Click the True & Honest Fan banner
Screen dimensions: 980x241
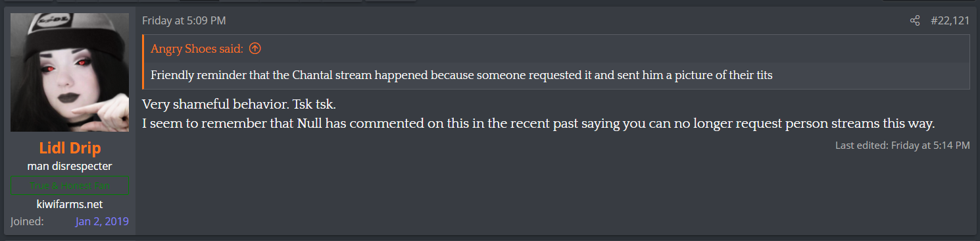[70, 186]
